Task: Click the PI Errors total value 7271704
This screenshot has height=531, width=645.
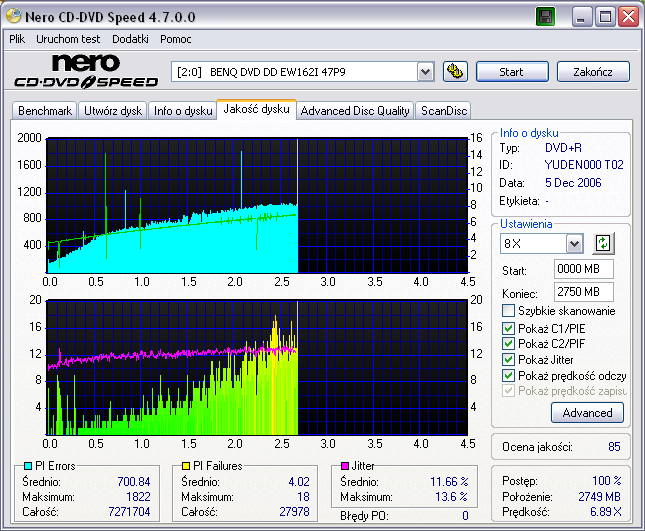Action: click(x=129, y=512)
